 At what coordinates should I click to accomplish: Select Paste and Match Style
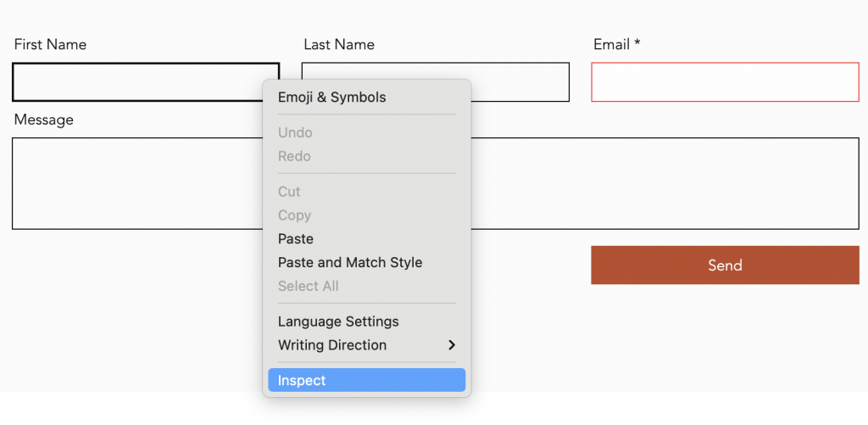(349, 263)
